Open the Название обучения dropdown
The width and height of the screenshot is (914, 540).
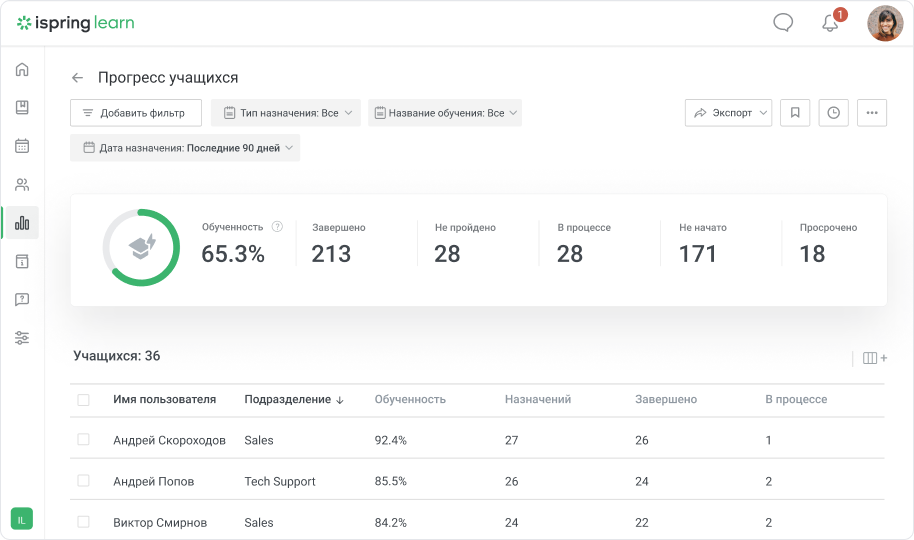pos(444,113)
